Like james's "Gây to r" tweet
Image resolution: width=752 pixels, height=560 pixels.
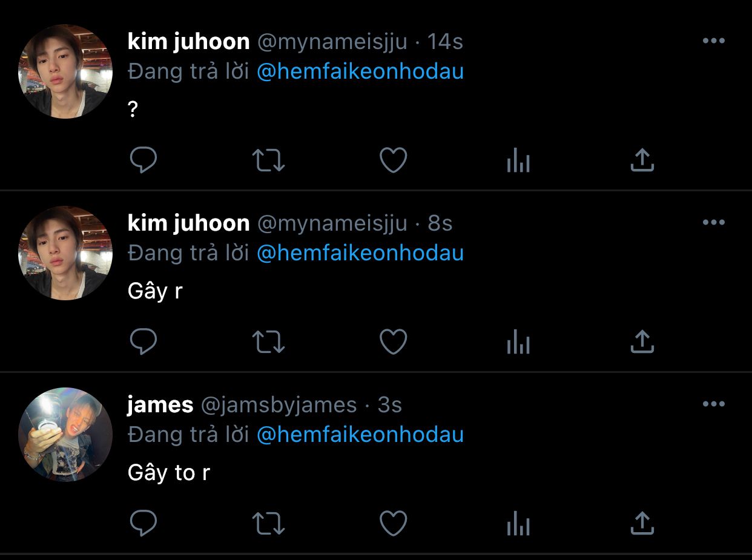coord(393,524)
